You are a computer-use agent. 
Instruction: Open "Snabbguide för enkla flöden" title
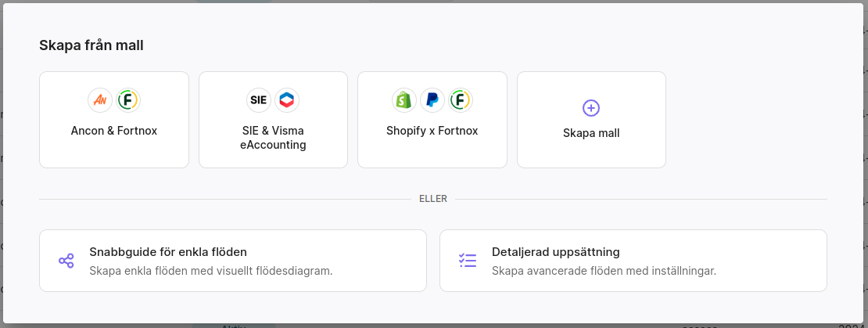point(168,252)
